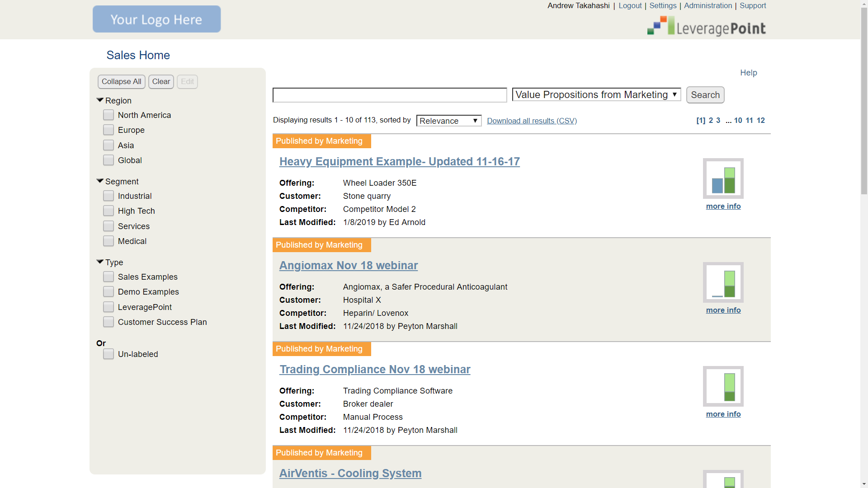Click more info for Trading Compliance webinar
Image resolution: width=868 pixels, height=488 pixels.
pyautogui.click(x=723, y=414)
